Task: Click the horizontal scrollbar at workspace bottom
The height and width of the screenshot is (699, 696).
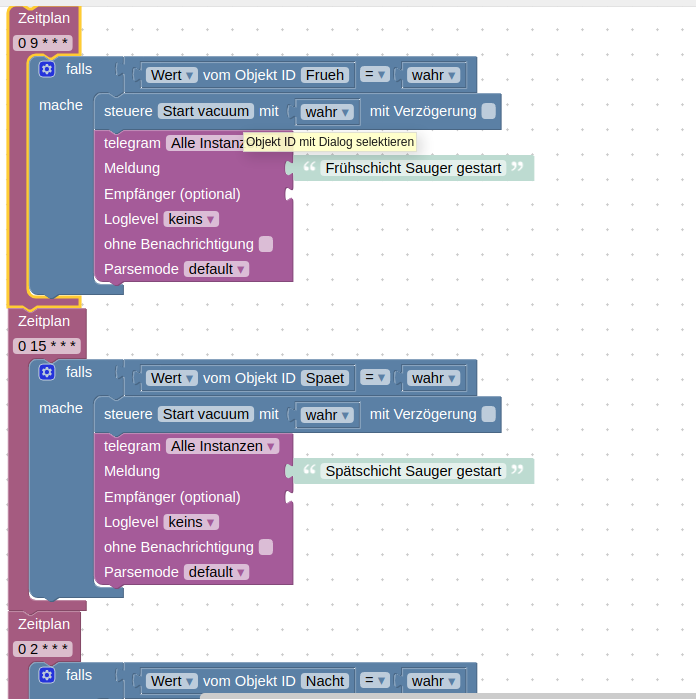Action: click(448, 696)
